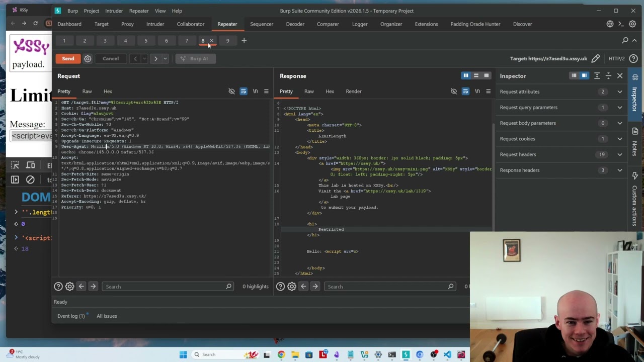Screen dimensions: 644x362
Task: Open Repeater tab search magnifier
Action: click(x=625, y=40)
